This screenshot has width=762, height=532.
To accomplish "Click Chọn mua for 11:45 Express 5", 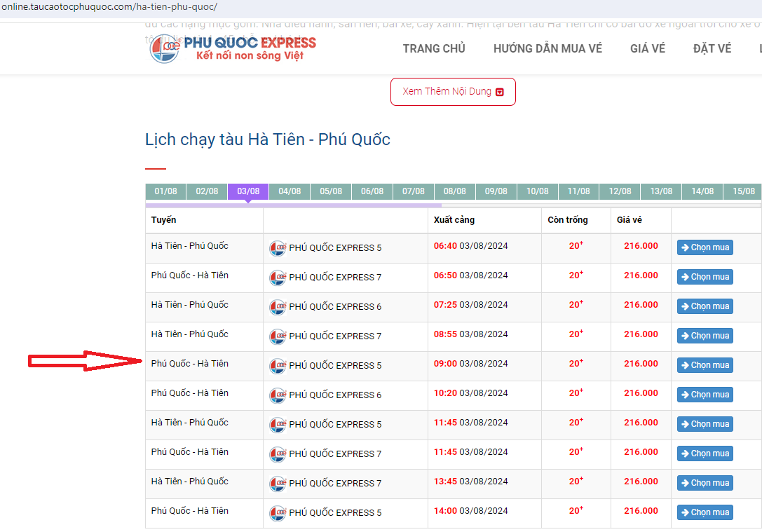I will point(705,424).
